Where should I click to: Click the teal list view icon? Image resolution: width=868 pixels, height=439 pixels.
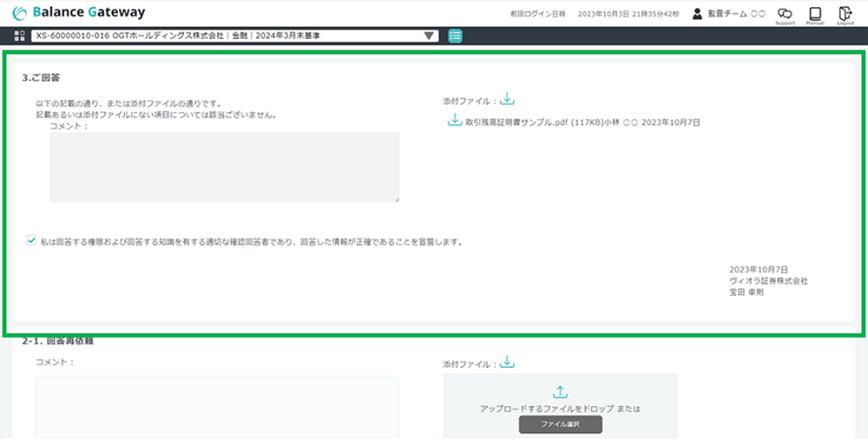point(456,36)
